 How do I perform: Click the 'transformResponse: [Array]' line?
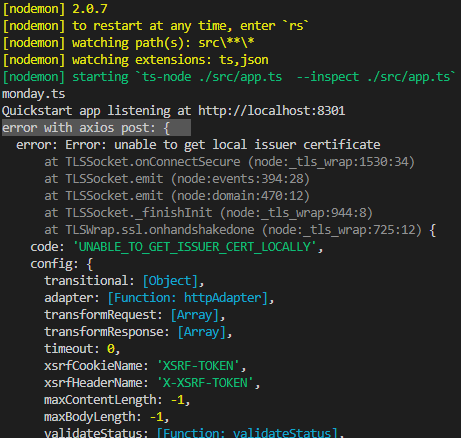pos(138,332)
